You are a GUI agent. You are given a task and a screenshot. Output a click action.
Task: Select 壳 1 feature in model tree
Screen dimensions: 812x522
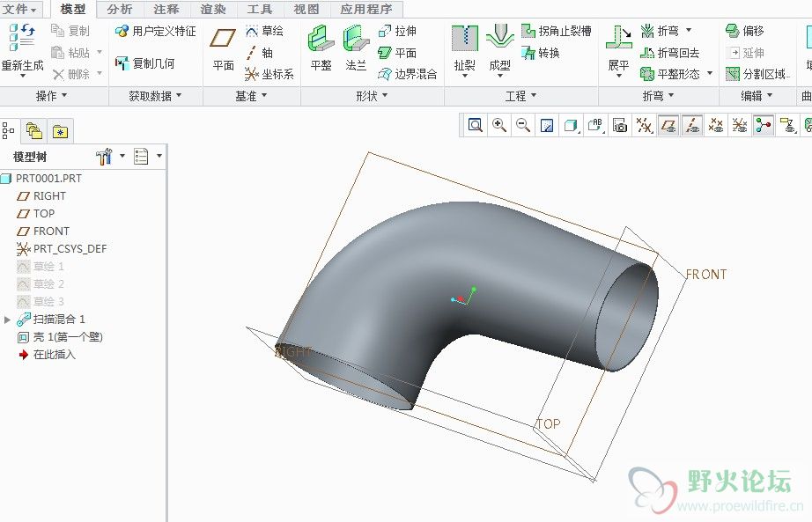click(x=68, y=337)
